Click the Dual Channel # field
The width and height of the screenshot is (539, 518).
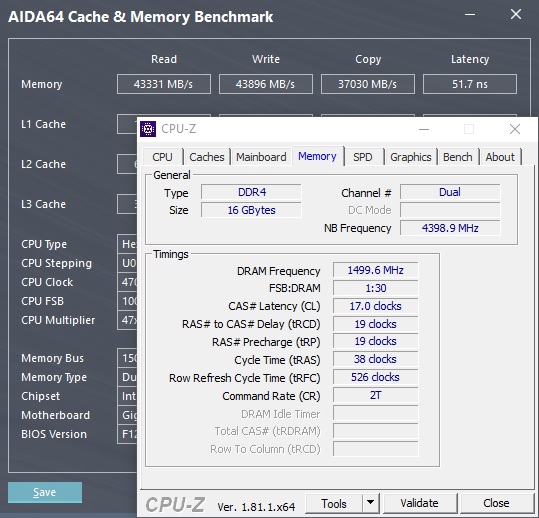click(x=450, y=192)
